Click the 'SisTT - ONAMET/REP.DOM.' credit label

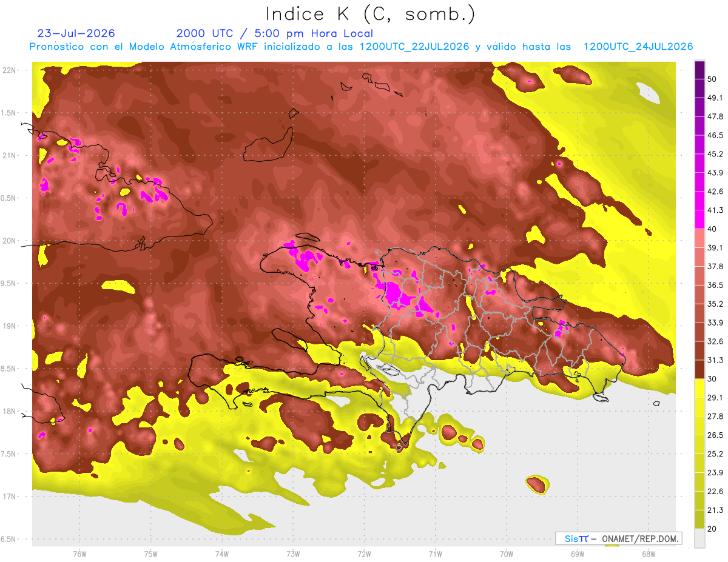point(618,538)
